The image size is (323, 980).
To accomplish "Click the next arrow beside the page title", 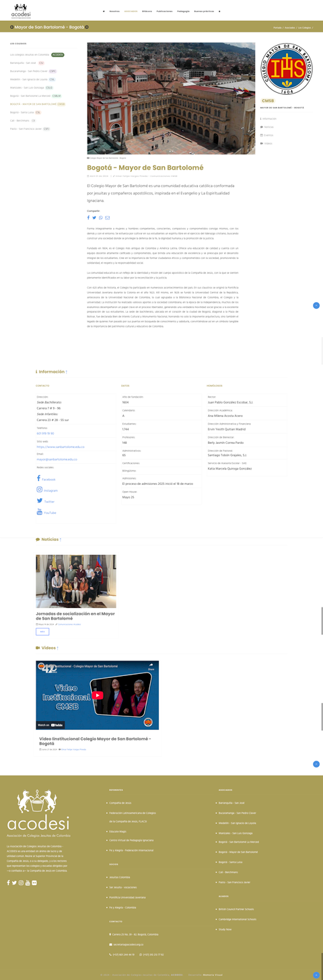I will (87, 27).
